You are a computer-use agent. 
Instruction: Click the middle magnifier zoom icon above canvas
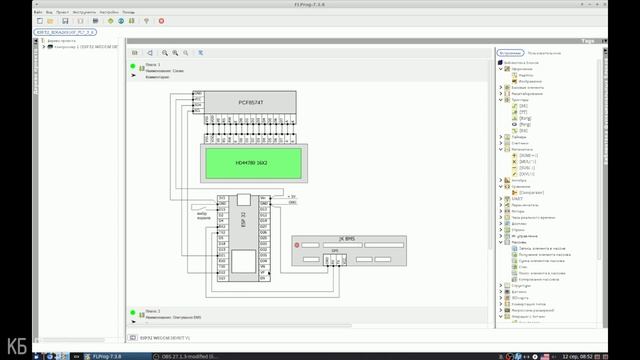(175, 53)
